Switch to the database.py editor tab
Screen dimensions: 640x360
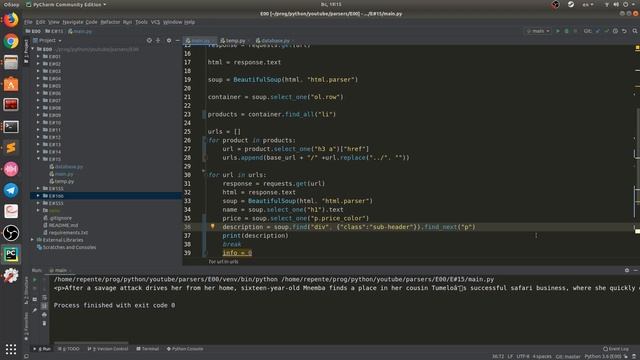(x=273, y=40)
